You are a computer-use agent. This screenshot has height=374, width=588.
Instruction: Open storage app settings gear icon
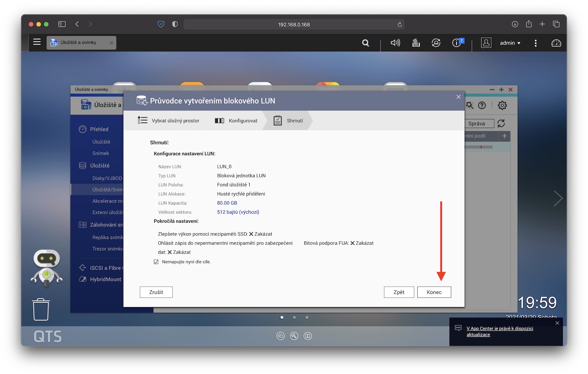502,105
